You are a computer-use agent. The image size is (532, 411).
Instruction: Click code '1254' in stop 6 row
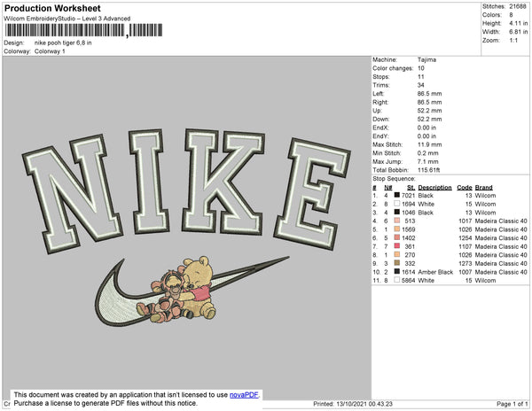tap(465, 238)
